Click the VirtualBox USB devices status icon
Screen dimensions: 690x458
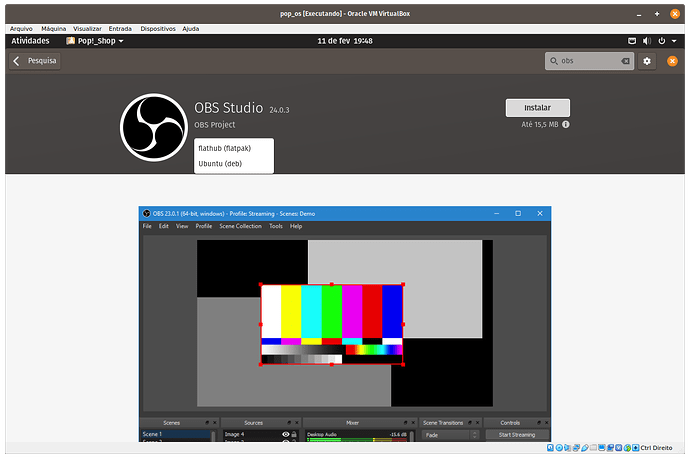click(x=585, y=447)
